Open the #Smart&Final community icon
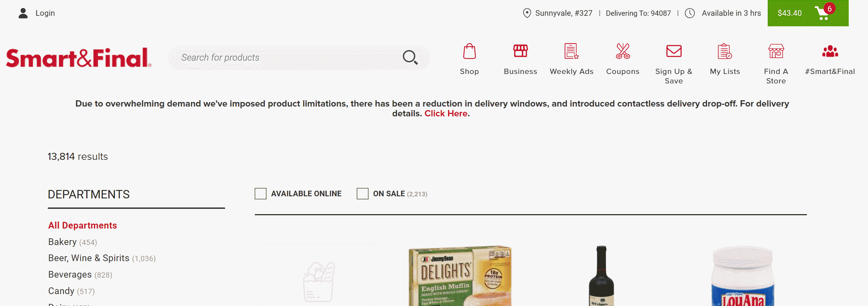The image size is (868, 306). [x=830, y=51]
